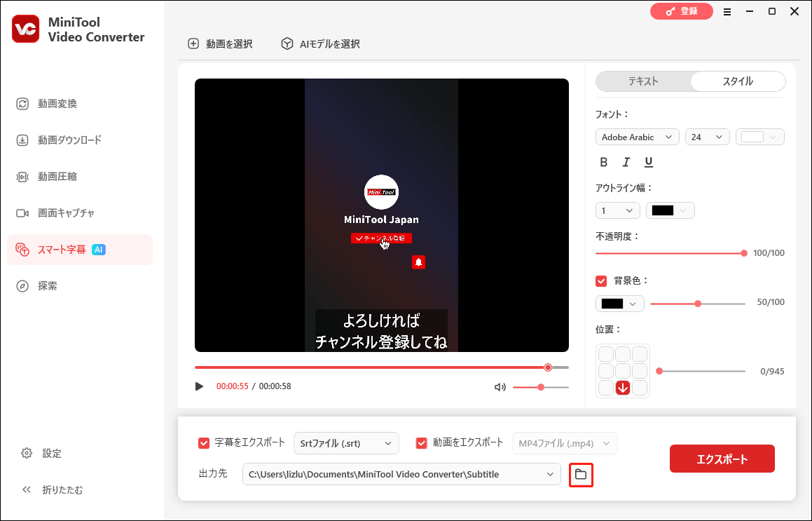Select top-center position grid cell
812x521 pixels.
(x=623, y=354)
